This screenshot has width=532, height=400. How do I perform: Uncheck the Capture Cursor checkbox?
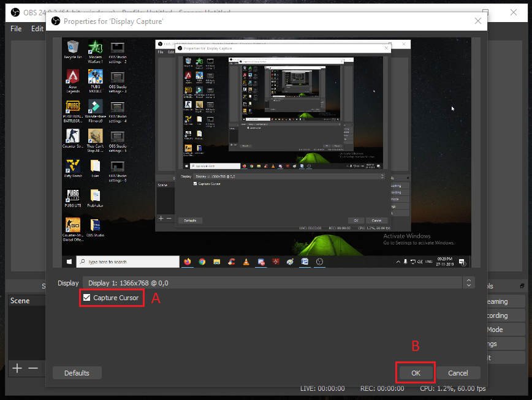pyautogui.click(x=87, y=298)
